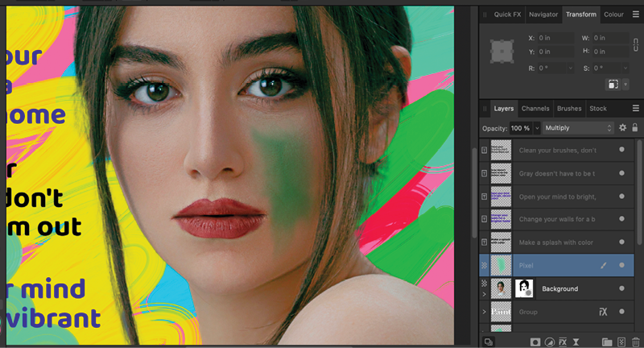Switch to the Channels tab
This screenshot has height=348, width=644.
(535, 108)
